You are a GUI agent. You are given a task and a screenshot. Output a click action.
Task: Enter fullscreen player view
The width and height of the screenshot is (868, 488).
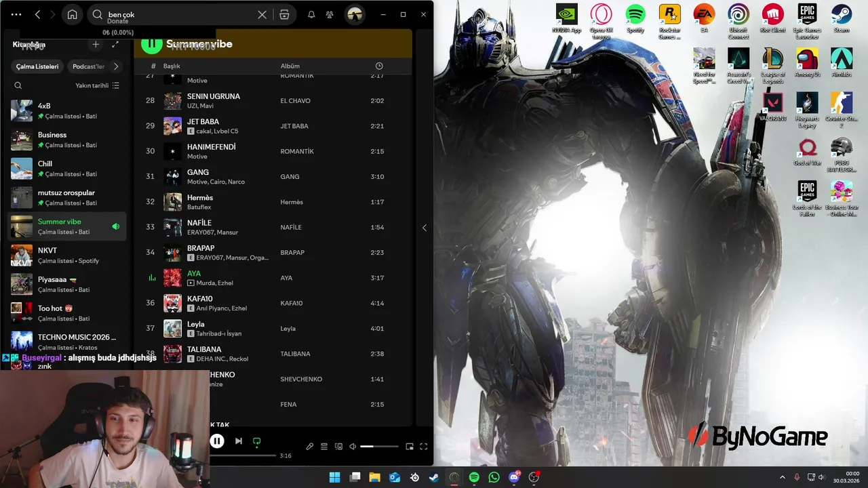click(424, 447)
